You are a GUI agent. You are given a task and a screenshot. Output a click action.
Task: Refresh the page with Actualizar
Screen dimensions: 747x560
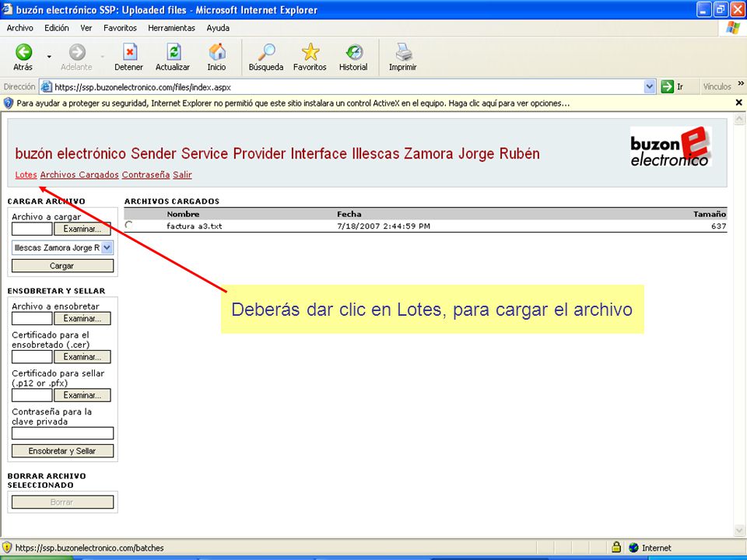tap(173, 57)
